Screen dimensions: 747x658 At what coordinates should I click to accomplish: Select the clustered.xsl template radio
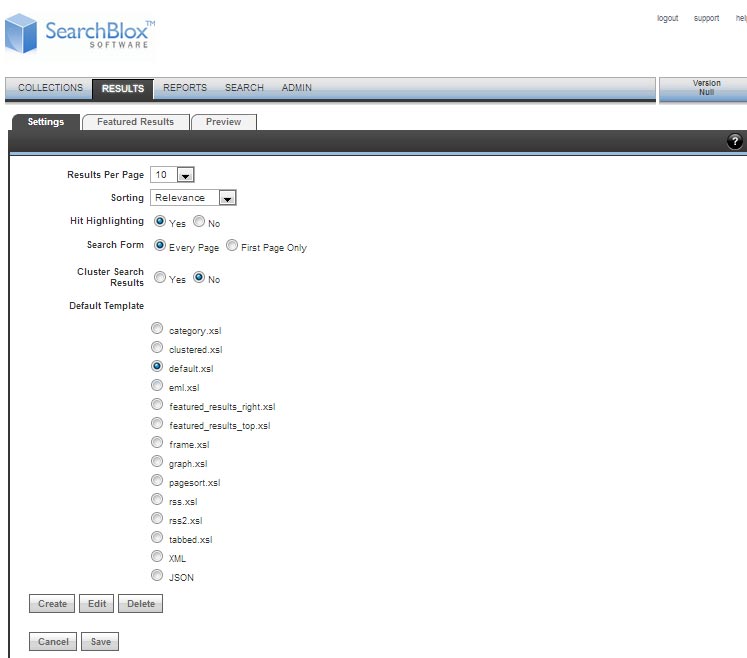[157, 347]
